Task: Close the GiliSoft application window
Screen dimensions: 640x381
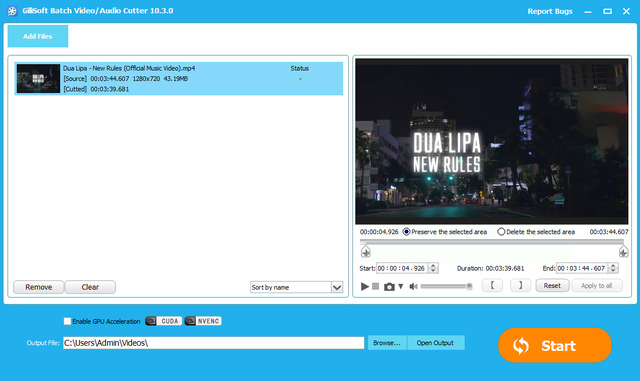Action: pyautogui.click(x=627, y=11)
